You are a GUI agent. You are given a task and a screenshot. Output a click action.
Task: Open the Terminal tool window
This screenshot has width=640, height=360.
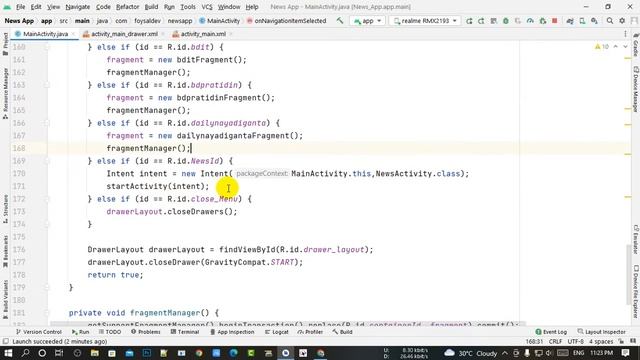click(184, 332)
